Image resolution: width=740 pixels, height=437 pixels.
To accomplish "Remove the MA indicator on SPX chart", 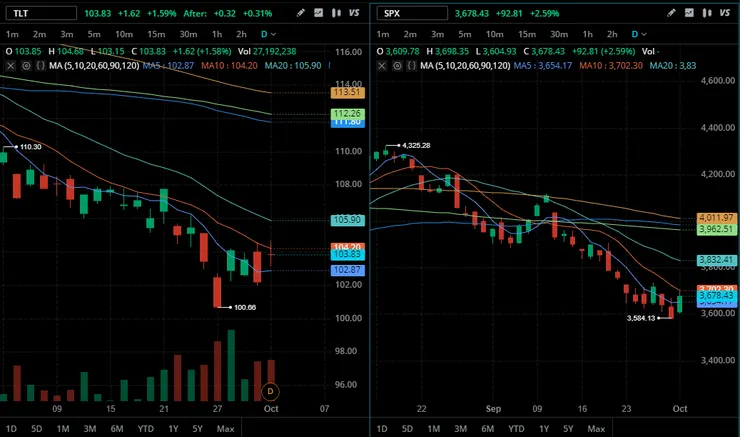I will pyautogui.click(x=382, y=66).
